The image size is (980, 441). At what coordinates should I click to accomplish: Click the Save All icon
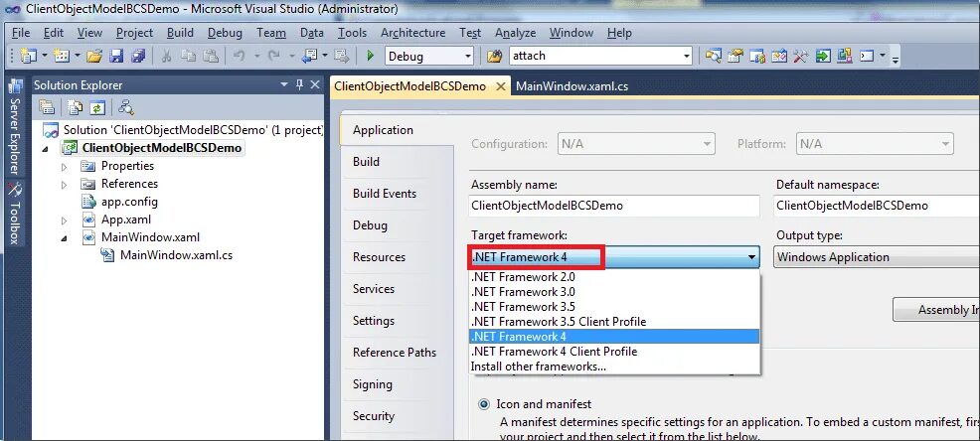pyautogui.click(x=138, y=57)
